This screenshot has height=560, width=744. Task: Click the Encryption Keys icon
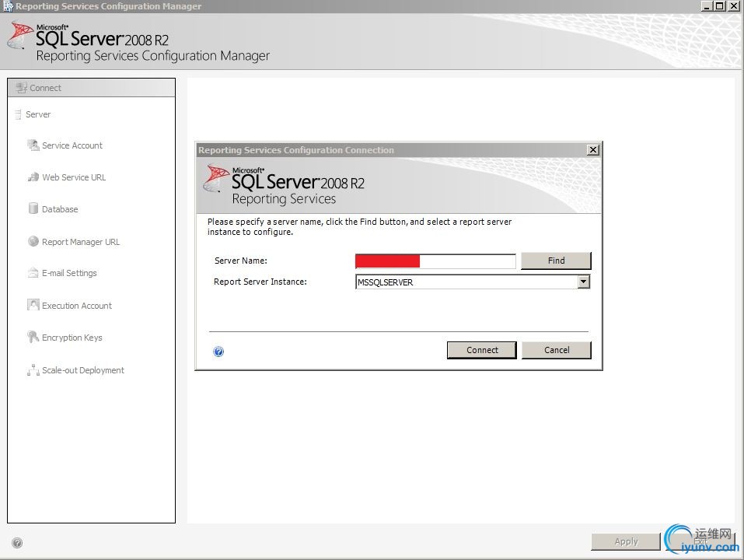click(x=33, y=338)
